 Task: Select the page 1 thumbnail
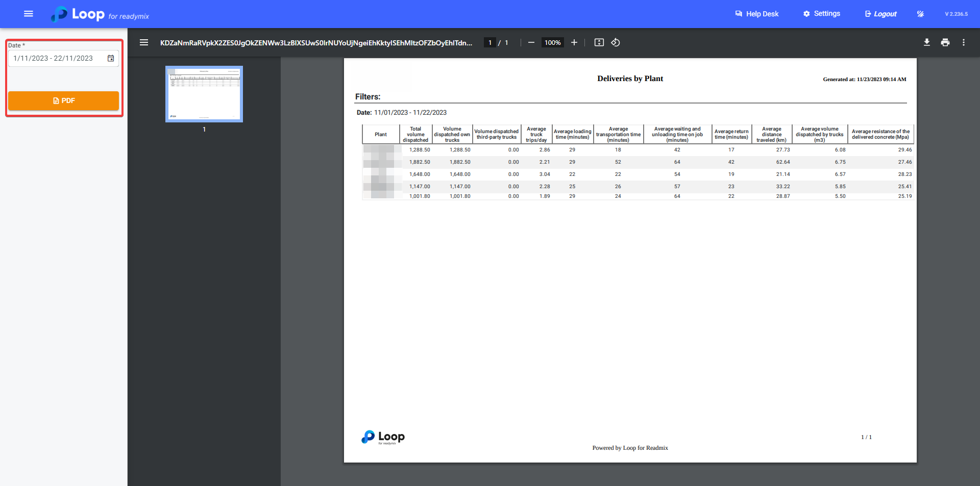pos(204,94)
